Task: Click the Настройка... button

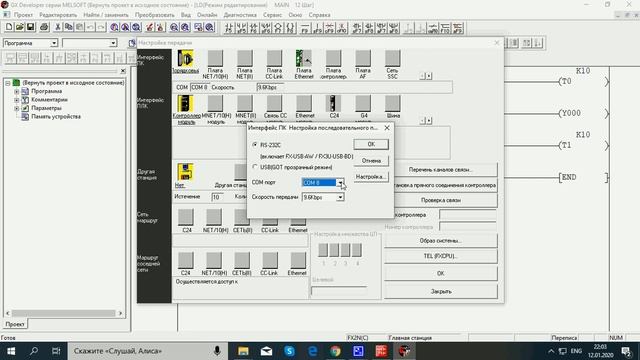Action: (371, 177)
